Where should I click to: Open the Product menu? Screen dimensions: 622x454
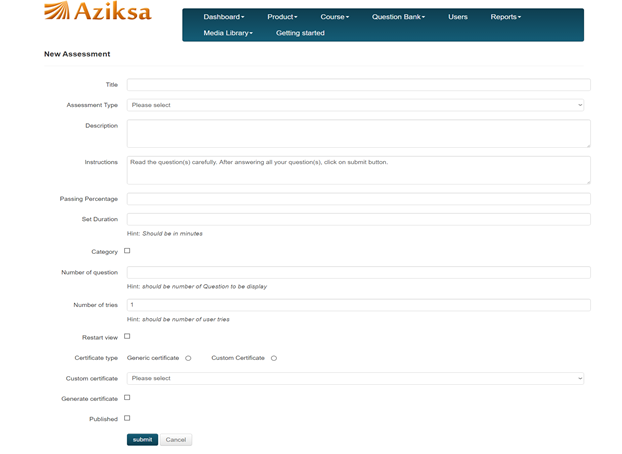click(x=282, y=17)
